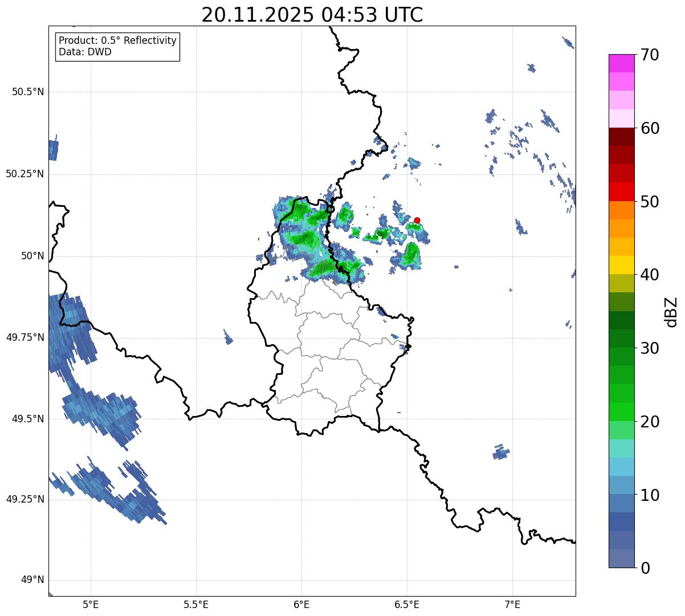685x616 pixels.
Task: Click the bright green swatch above 20
Action: pyautogui.click(x=622, y=411)
